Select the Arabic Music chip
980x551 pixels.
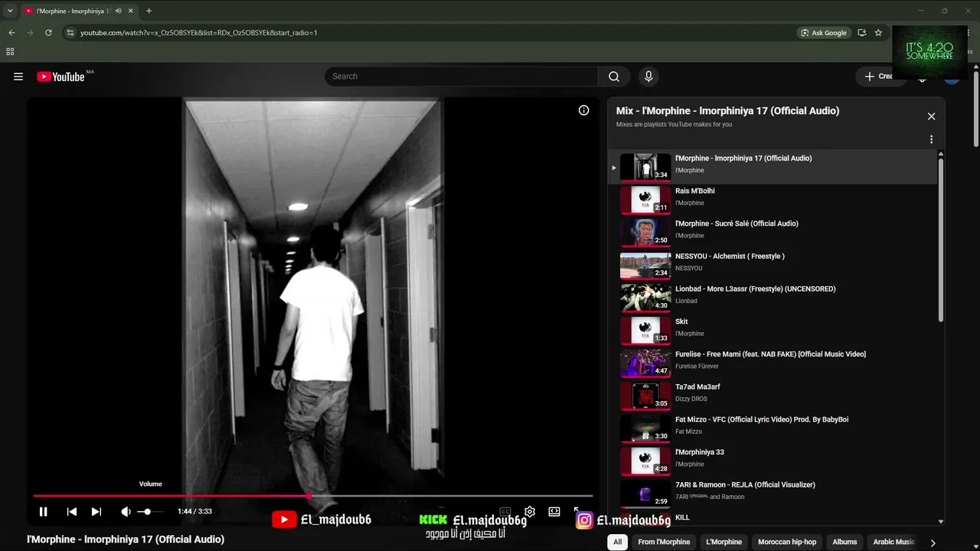[x=894, y=542]
